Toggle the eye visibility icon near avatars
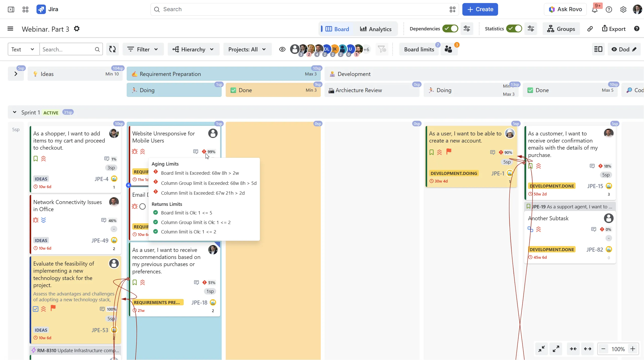Viewport: 644px width, 360px height. pyautogui.click(x=282, y=49)
